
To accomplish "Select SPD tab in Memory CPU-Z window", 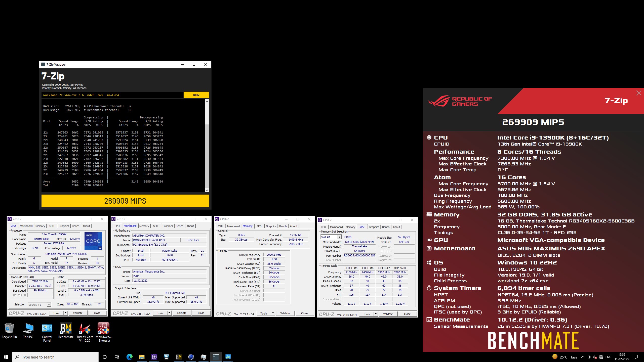I will click(259, 226).
